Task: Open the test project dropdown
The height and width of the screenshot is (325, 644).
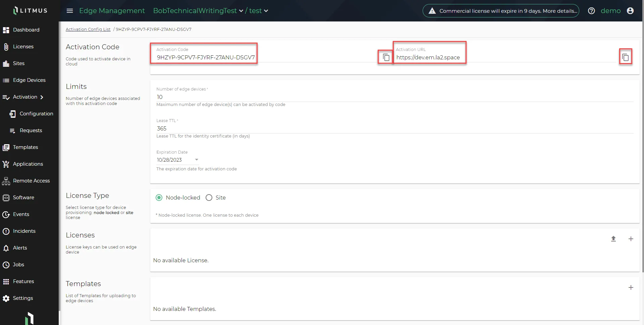Action: coord(259,11)
